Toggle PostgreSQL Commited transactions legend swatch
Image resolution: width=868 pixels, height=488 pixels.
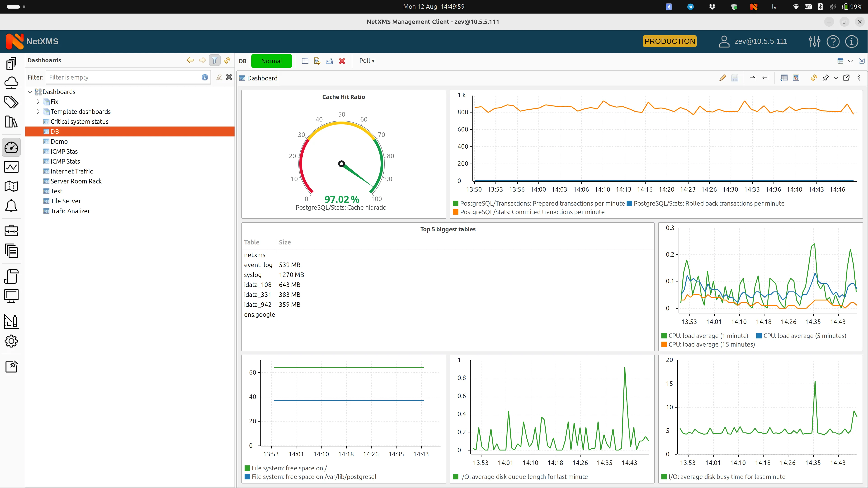pos(455,212)
